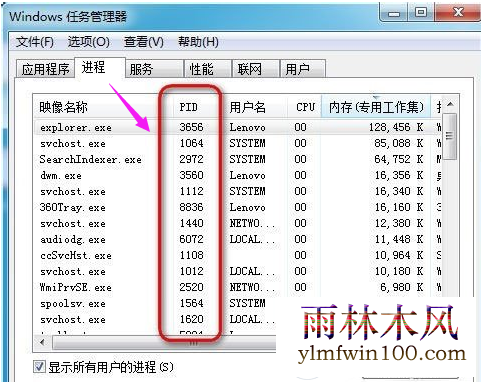
Task: Sort by 内存(专用工作集) column header
Action: point(376,107)
